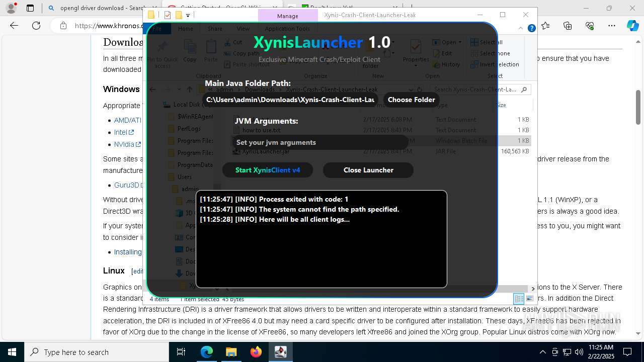View site information lock icon in Edge
This screenshot has width=644, height=362.
63,26
